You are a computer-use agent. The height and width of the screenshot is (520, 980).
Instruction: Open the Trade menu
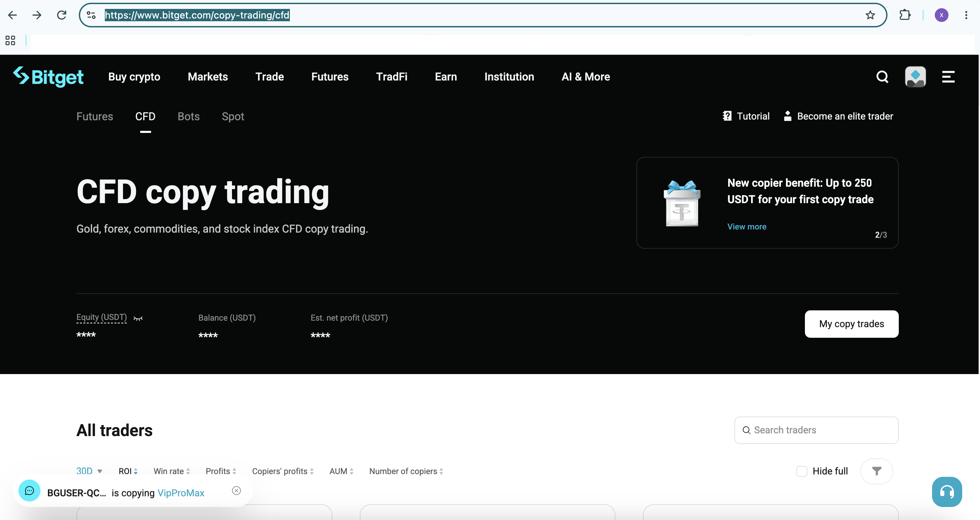(x=270, y=77)
